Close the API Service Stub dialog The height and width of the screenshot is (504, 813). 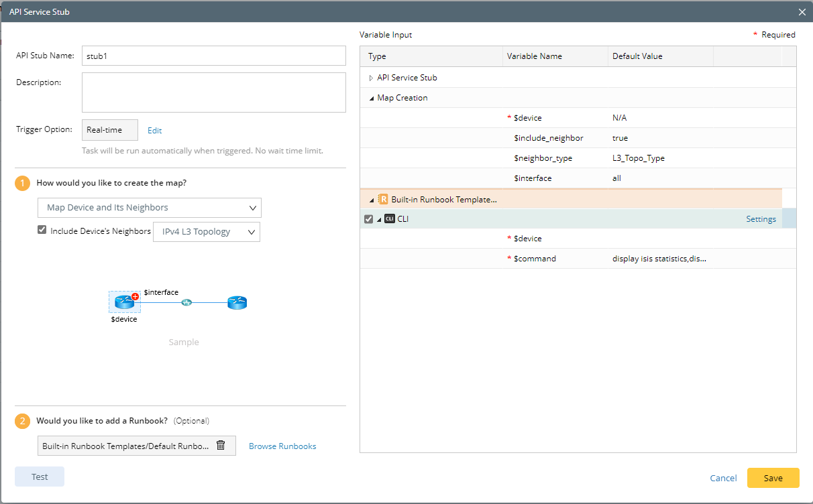pos(802,12)
